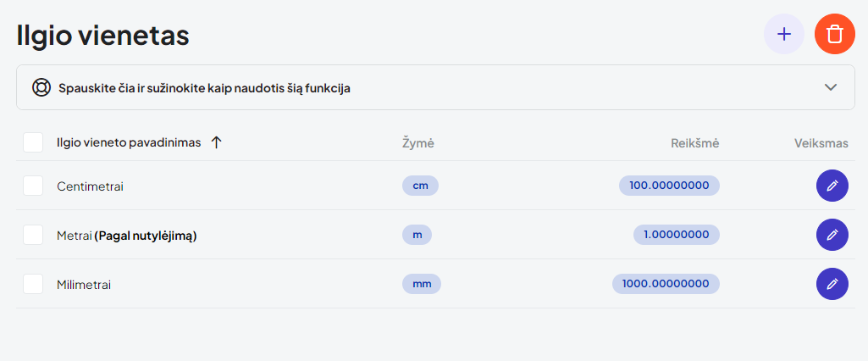Click the plus icon to add length unit
Image resolution: width=868 pixels, height=361 pixels.
[784, 35]
